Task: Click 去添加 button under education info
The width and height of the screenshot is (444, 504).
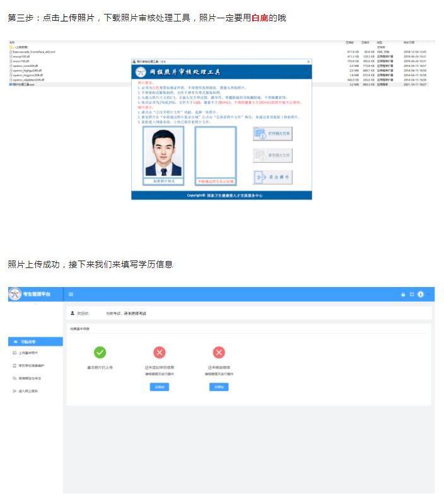Action: pos(160,387)
